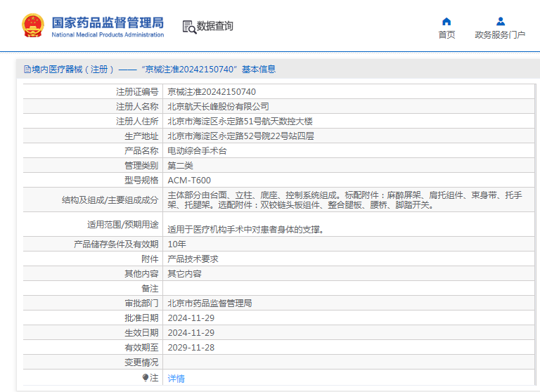Click the 政务服务门户 user icon
This screenshot has width=540, height=392.
tap(501, 22)
